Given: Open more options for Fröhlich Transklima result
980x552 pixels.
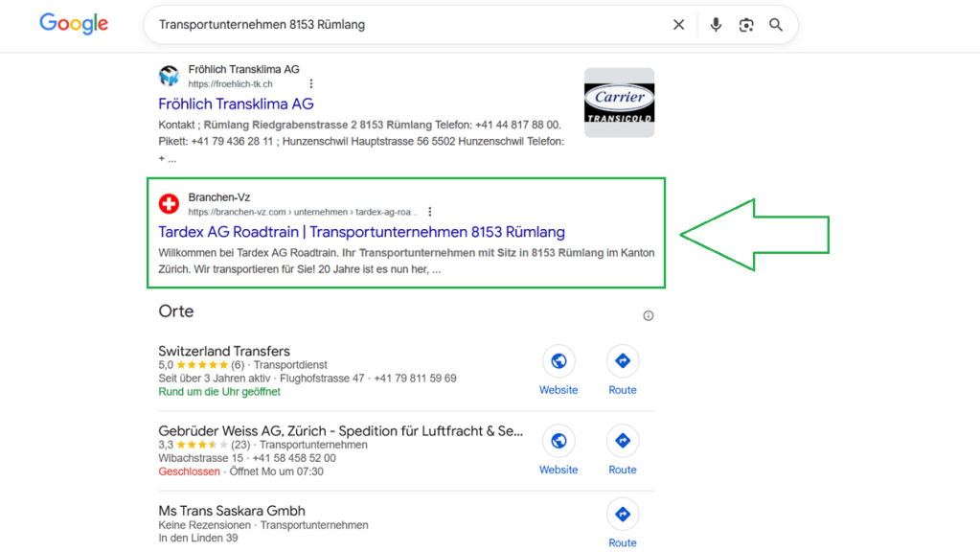Looking at the screenshot, I should [311, 84].
